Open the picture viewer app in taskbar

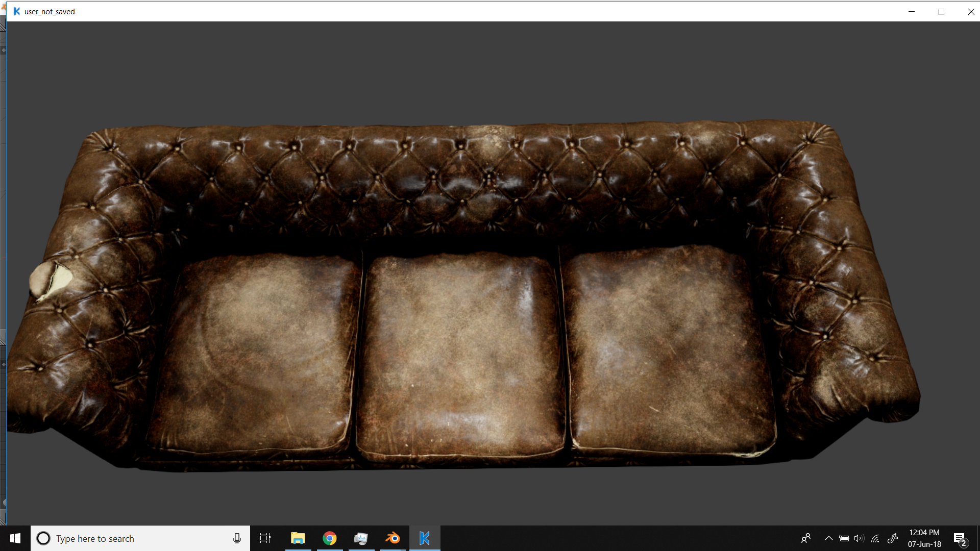(361, 538)
